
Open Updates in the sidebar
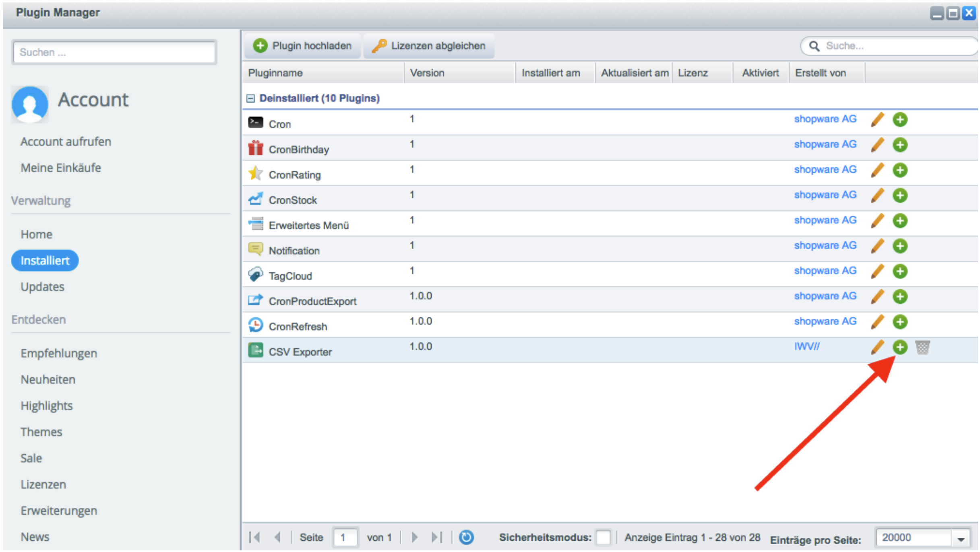[42, 287]
